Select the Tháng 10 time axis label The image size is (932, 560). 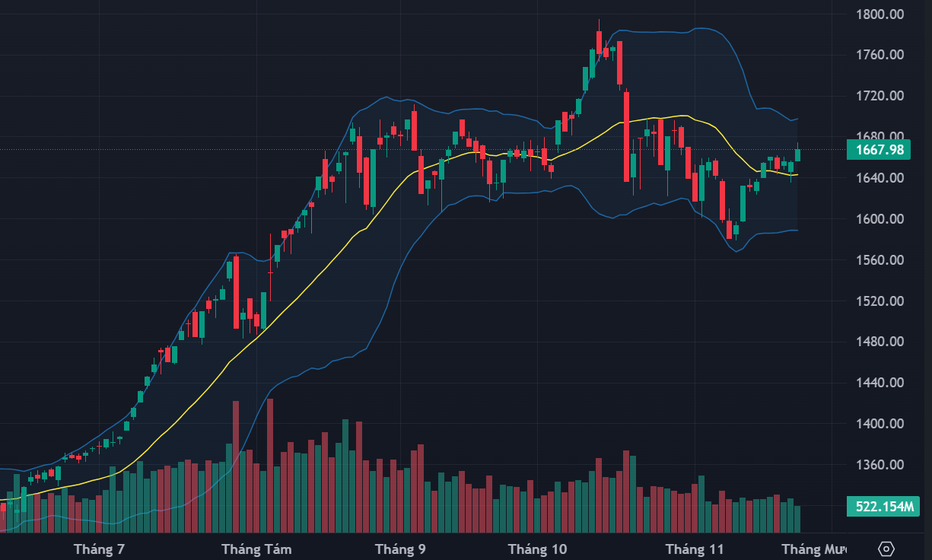(538, 549)
